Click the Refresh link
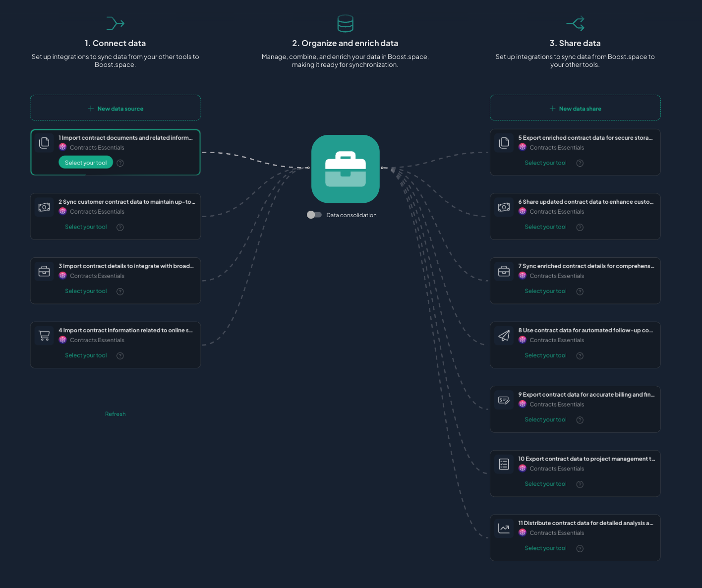This screenshot has width=702, height=588. 116,414
